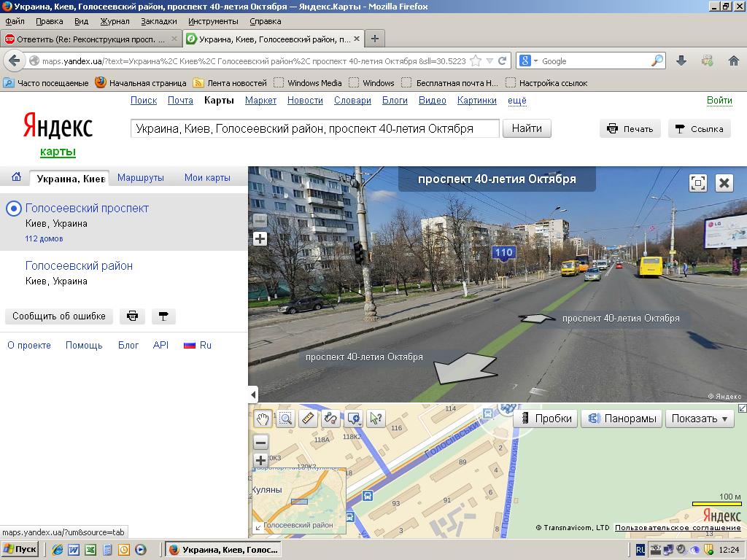The height and width of the screenshot is (560, 747).
Task: Click the Yandex address search field
Action: [x=314, y=128]
